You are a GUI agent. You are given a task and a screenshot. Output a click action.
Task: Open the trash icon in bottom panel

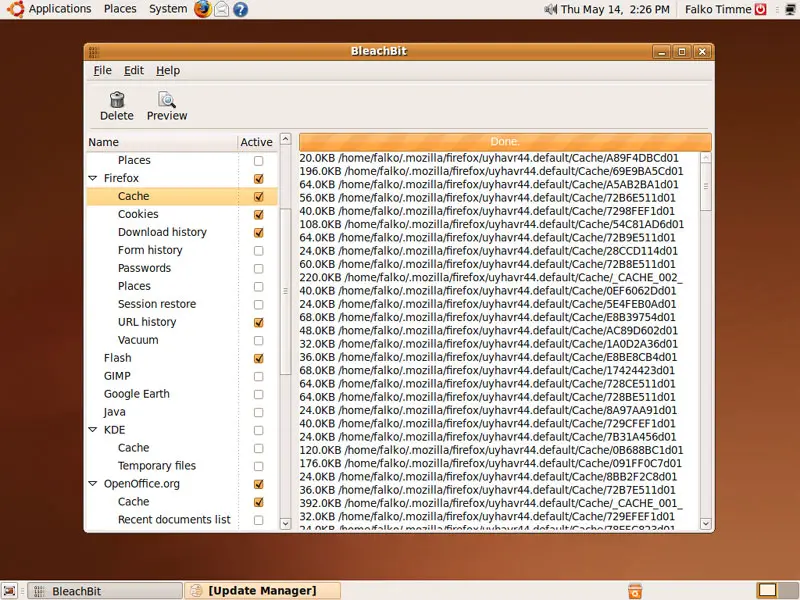point(635,591)
